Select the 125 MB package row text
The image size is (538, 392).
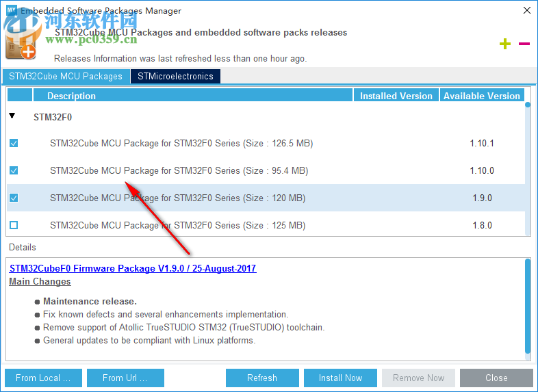point(178,226)
